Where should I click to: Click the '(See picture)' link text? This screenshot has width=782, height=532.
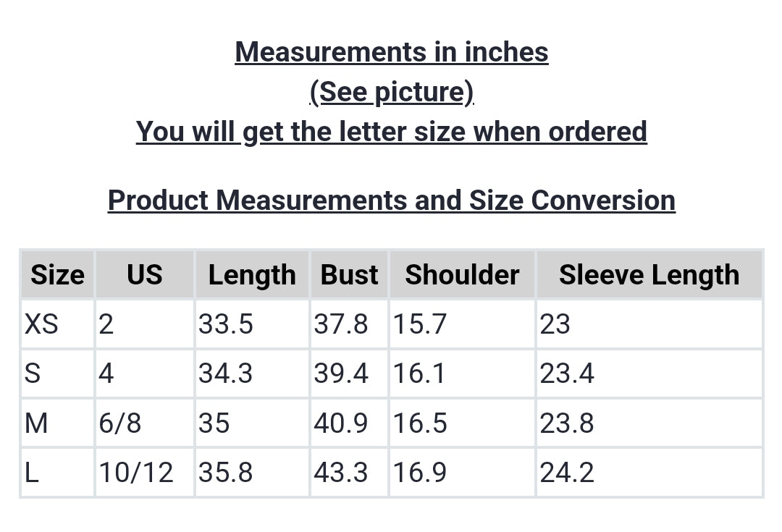click(391, 92)
